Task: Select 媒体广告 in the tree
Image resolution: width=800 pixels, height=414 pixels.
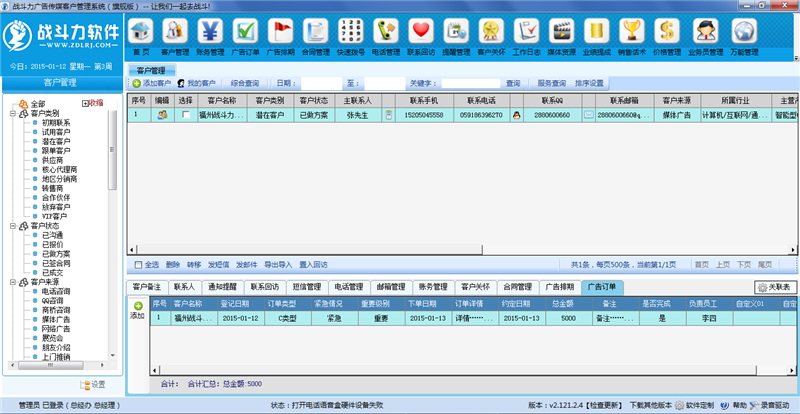Action: [x=56, y=320]
